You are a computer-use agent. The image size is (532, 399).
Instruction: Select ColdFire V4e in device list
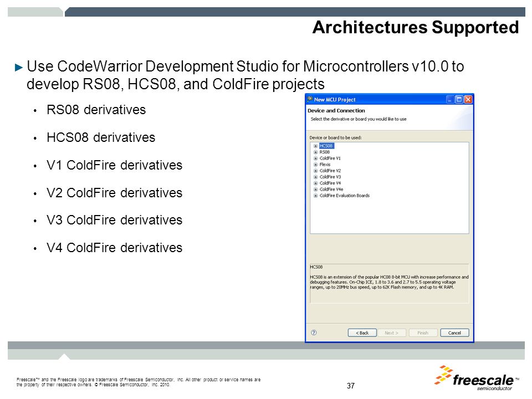(331, 190)
